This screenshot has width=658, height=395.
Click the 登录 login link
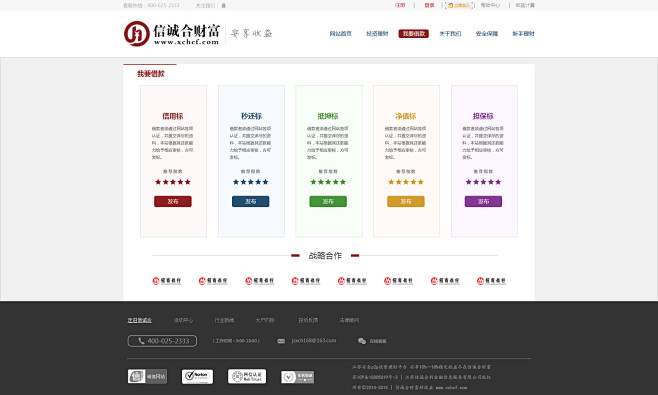[x=429, y=5]
